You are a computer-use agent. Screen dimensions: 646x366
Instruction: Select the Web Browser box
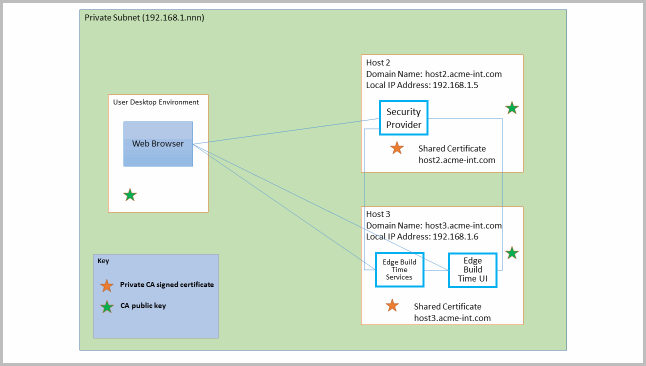pos(158,144)
